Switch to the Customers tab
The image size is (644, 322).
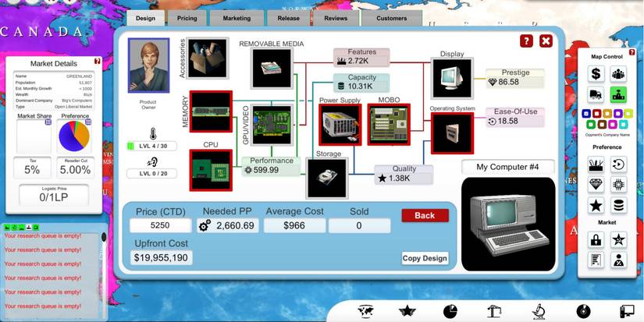[391, 19]
